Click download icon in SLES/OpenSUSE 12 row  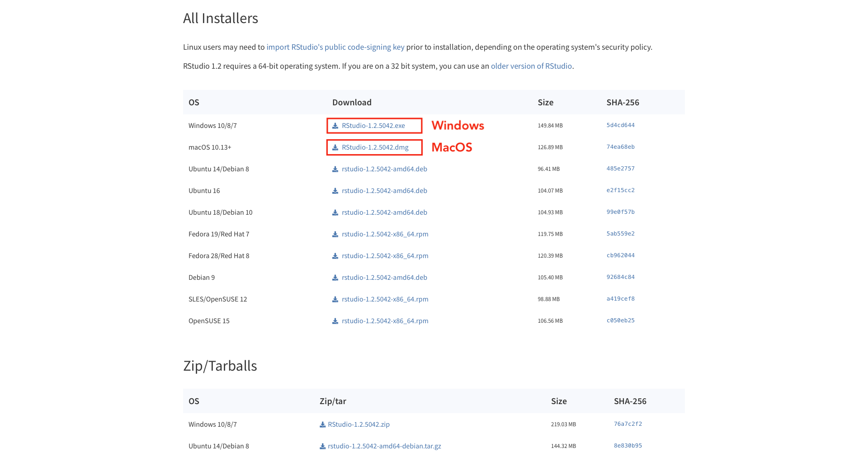[x=335, y=299]
